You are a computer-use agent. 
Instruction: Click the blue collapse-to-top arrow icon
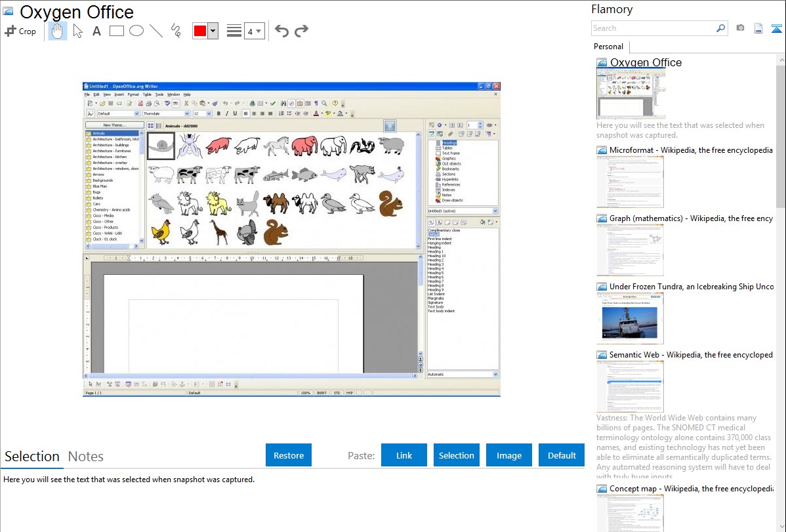coord(776,28)
